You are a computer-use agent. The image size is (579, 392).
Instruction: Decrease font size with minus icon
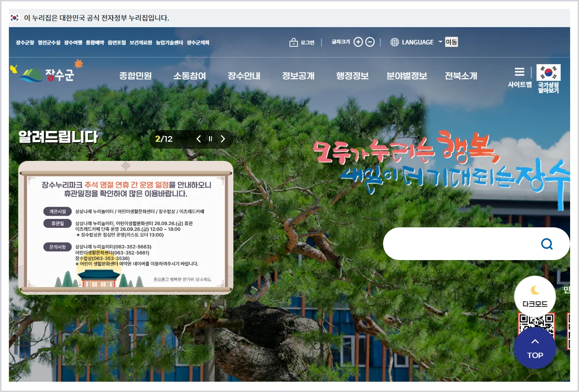[370, 42]
